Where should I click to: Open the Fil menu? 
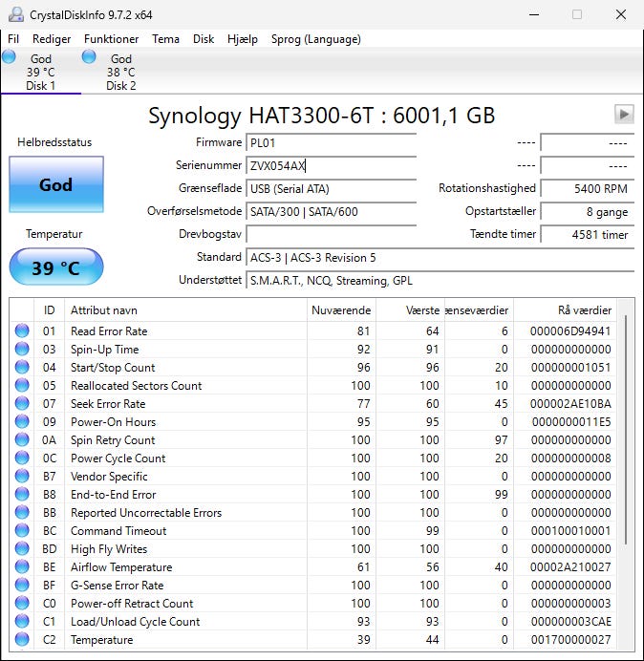click(x=13, y=39)
